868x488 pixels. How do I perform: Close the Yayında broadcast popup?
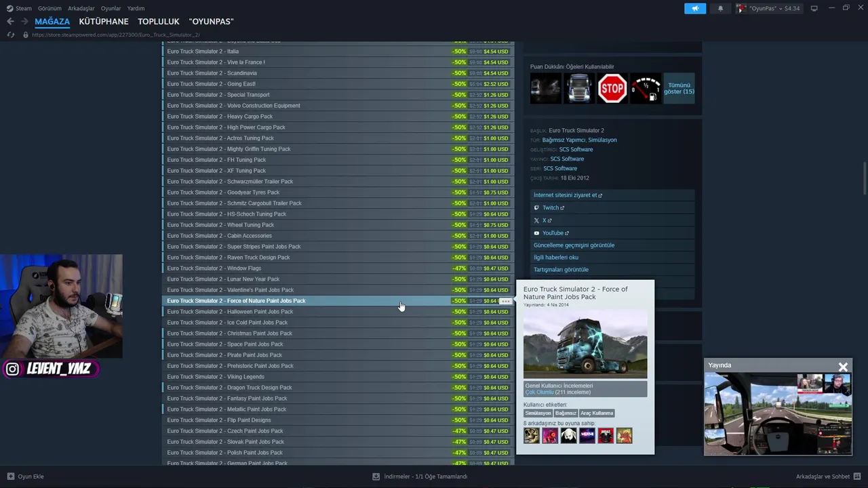pos(843,367)
